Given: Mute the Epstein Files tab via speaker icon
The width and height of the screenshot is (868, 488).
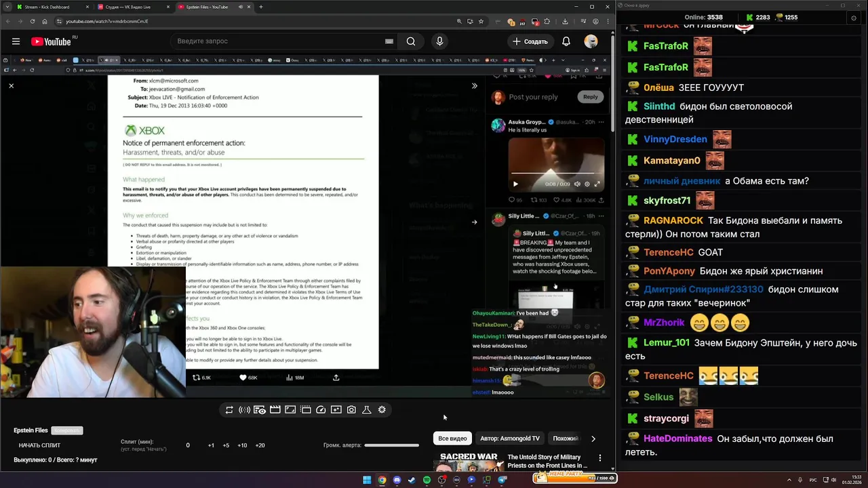Looking at the screenshot, I should 241,7.
